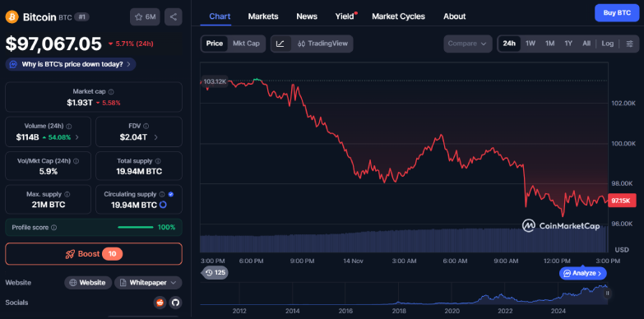Viewport: 644px width, 319px height.
Task: Click the Profile score info icon
Action: pos(54,228)
